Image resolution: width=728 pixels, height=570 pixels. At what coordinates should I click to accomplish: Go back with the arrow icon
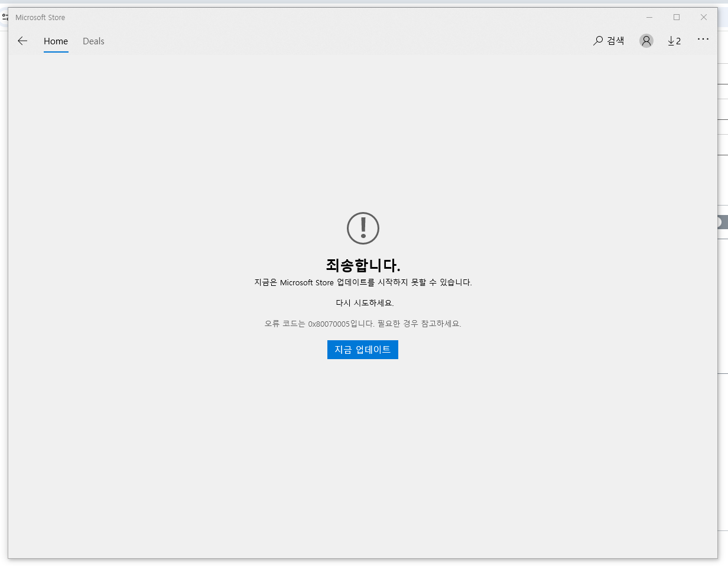point(22,41)
